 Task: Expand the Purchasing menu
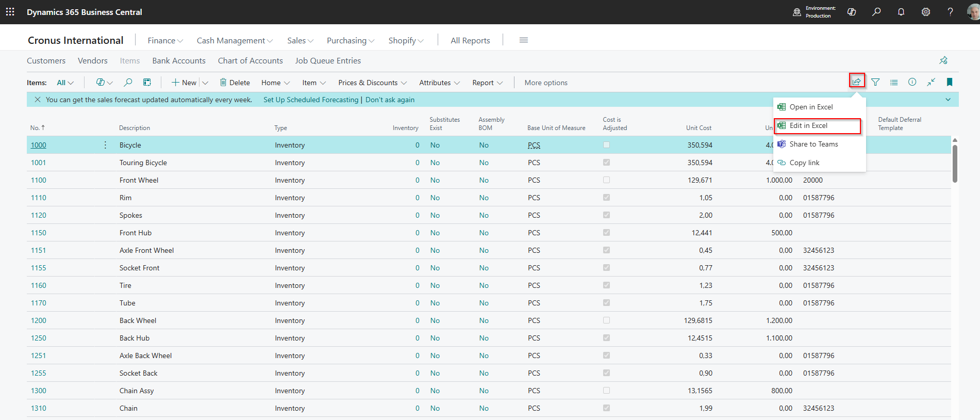tap(351, 40)
